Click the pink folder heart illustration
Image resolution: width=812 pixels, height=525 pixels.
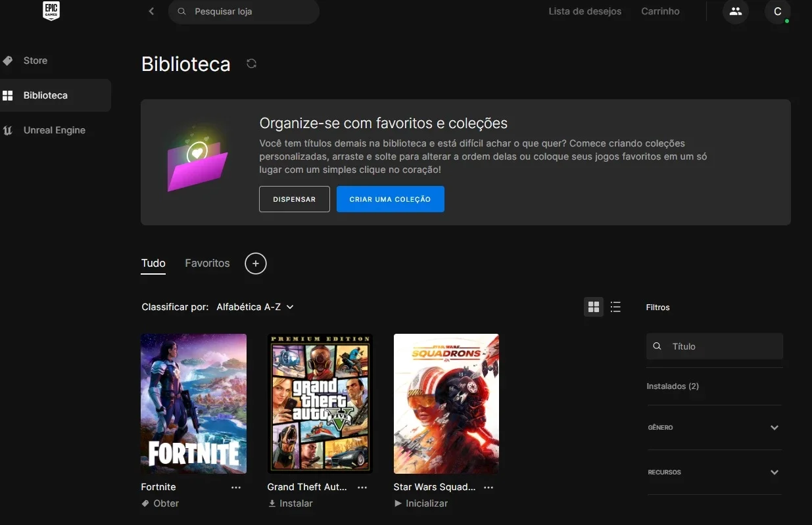tap(197, 160)
